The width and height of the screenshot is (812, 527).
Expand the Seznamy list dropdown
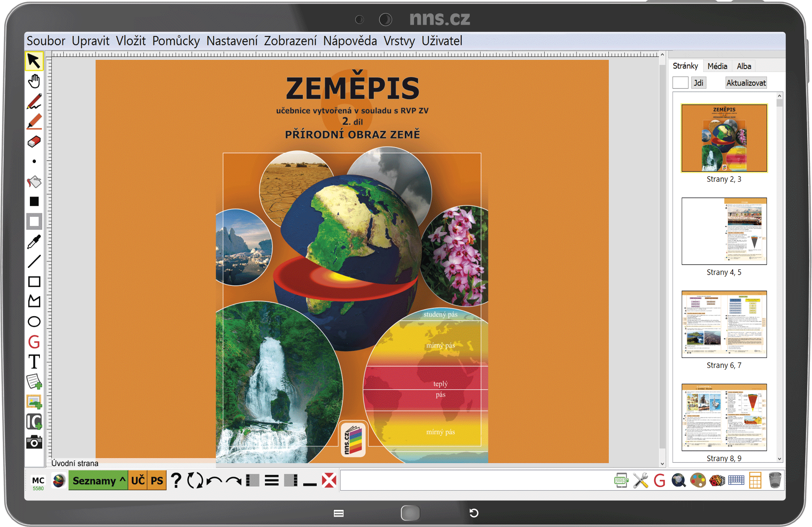coord(98,481)
